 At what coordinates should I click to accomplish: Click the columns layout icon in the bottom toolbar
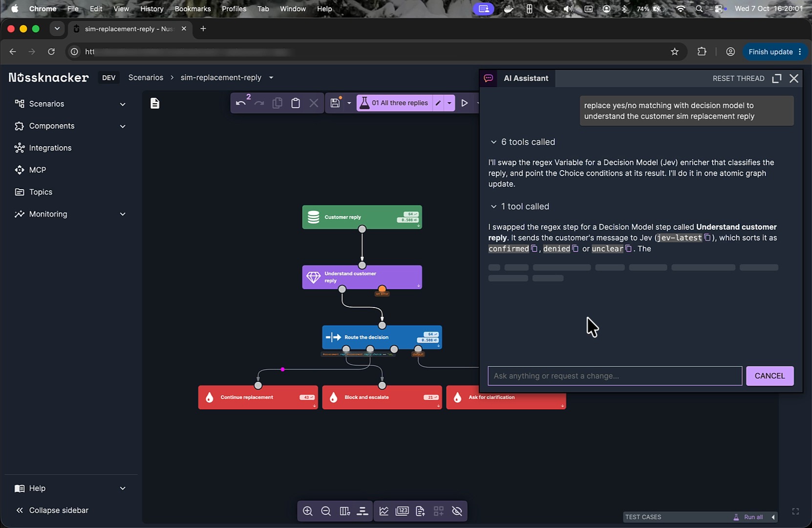click(x=344, y=511)
